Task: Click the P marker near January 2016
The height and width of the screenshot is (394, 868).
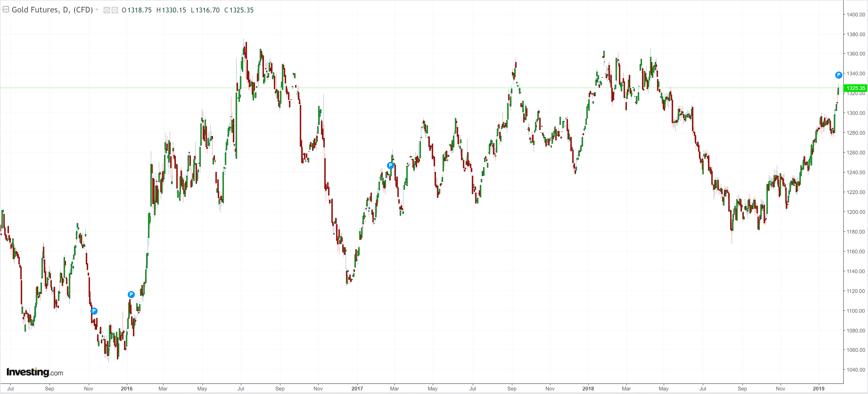Action: (131, 295)
